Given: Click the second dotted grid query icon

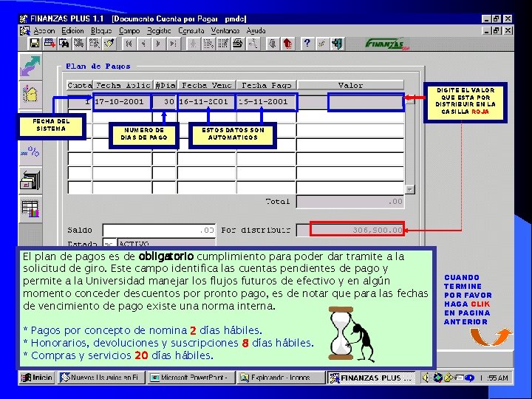Looking at the screenshot, I should 223,44.
